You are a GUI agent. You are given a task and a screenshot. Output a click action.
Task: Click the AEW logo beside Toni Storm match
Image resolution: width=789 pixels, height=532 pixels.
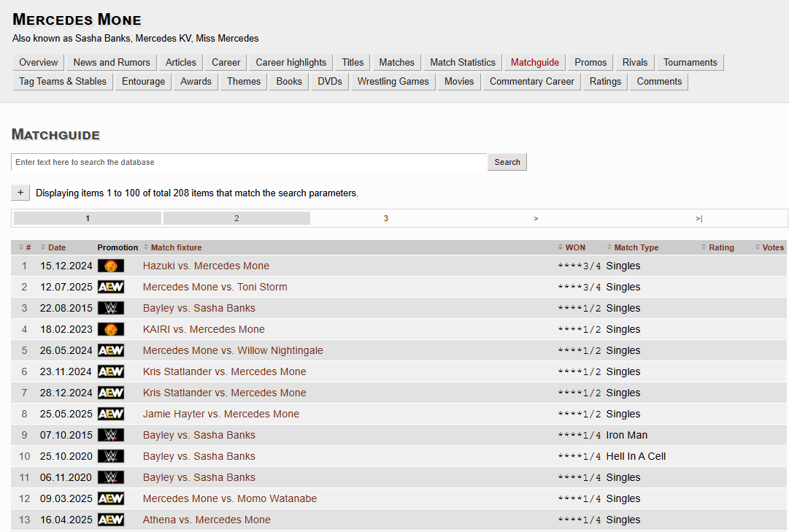tap(111, 287)
